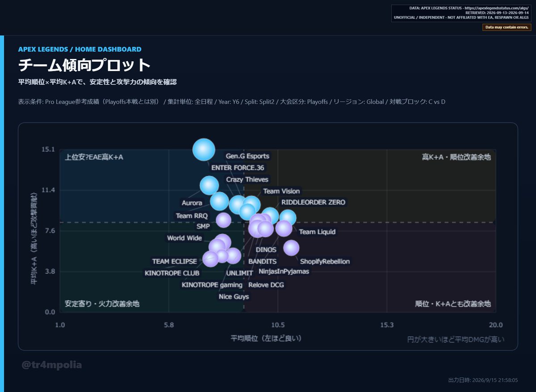Image resolution: width=536 pixels, height=392 pixels.
Task: Click the UNLIMIT team label
Action: click(x=240, y=273)
